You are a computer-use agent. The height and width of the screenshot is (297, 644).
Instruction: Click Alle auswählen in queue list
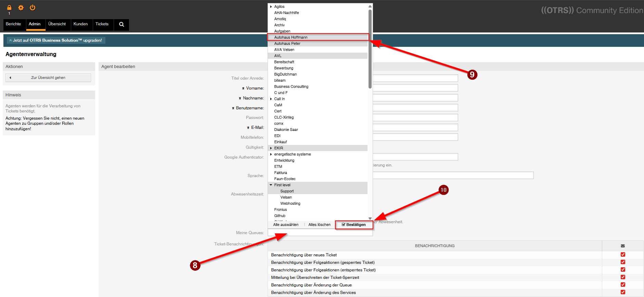point(286,225)
